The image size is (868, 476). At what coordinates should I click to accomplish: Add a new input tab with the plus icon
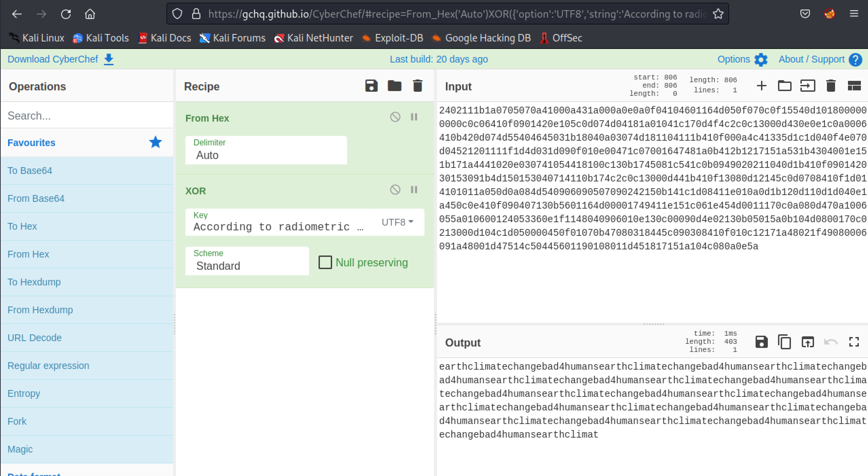[x=761, y=86]
